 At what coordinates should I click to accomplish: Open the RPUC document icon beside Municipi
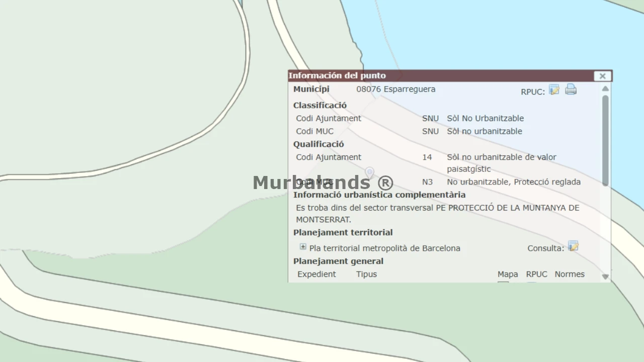click(554, 90)
